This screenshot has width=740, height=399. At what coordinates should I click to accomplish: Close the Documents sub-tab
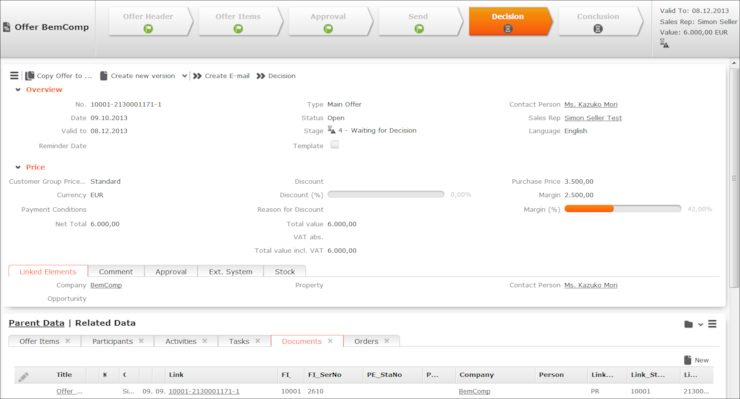330,341
